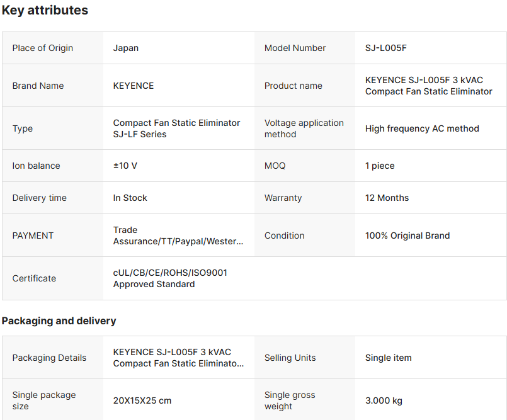Click the In Stock delivery time value
Viewport: 507px width, 420px height.
click(130, 198)
